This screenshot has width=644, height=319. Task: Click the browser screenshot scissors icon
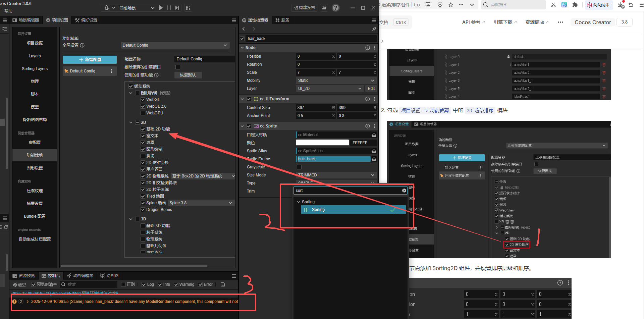click(x=553, y=5)
